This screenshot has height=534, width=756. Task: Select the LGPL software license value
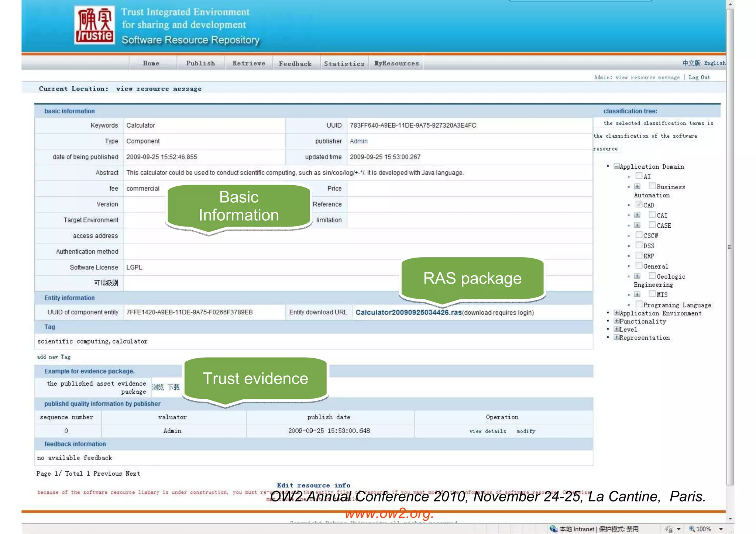click(x=134, y=267)
